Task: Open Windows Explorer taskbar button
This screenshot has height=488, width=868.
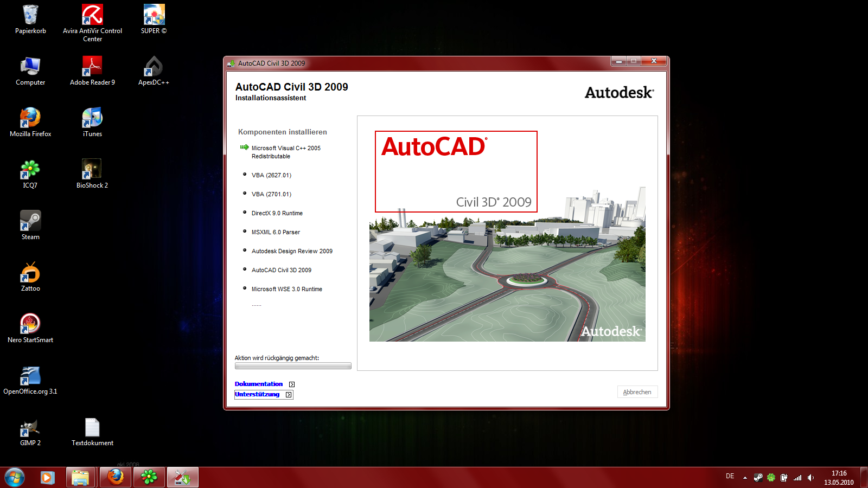Action: pyautogui.click(x=81, y=477)
